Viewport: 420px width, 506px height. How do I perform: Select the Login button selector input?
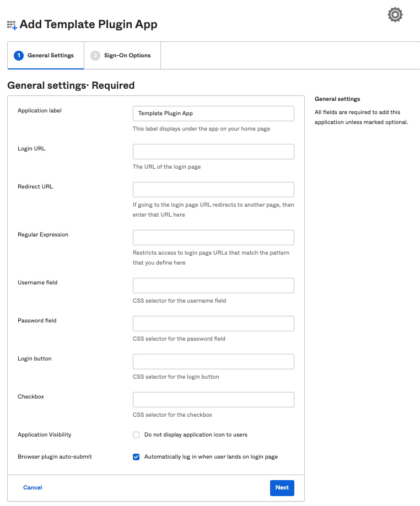click(213, 362)
